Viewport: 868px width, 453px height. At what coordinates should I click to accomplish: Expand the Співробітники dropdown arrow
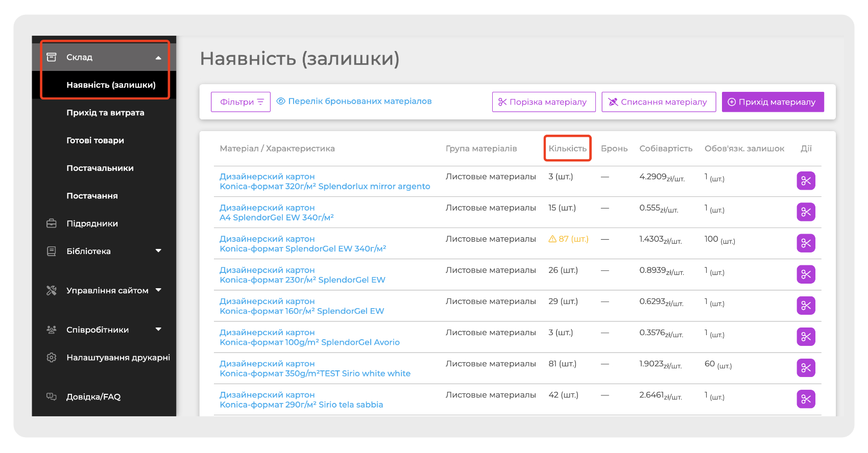pos(158,330)
